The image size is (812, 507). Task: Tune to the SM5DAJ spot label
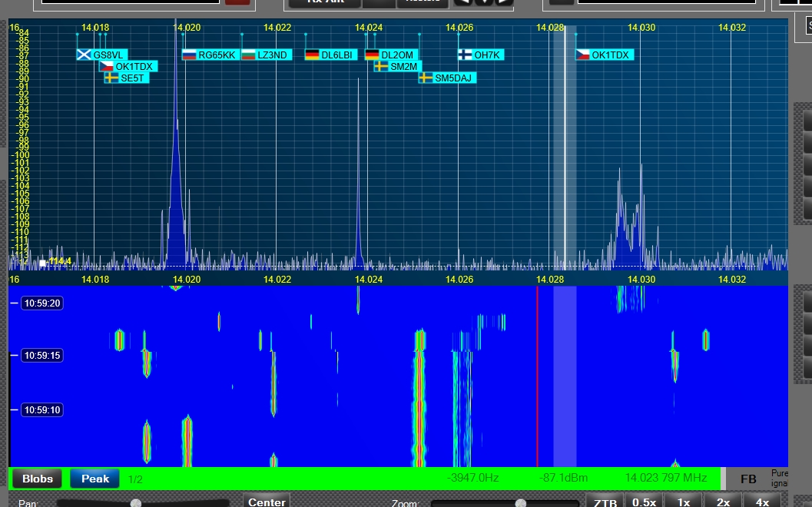446,78
